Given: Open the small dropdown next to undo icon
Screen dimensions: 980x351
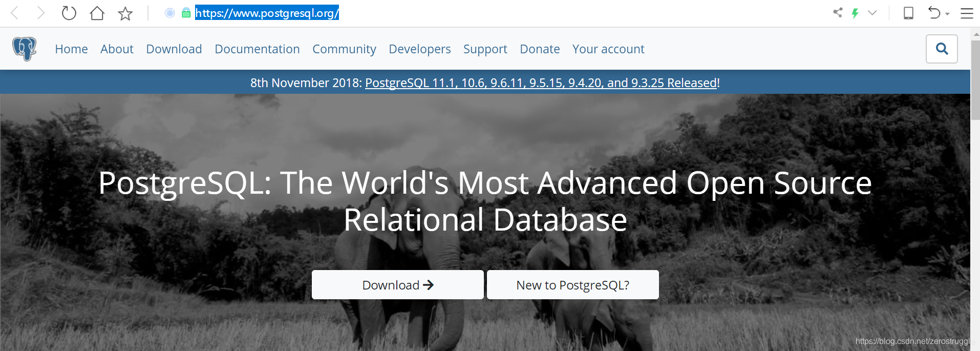Looking at the screenshot, I should pyautogui.click(x=947, y=14).
